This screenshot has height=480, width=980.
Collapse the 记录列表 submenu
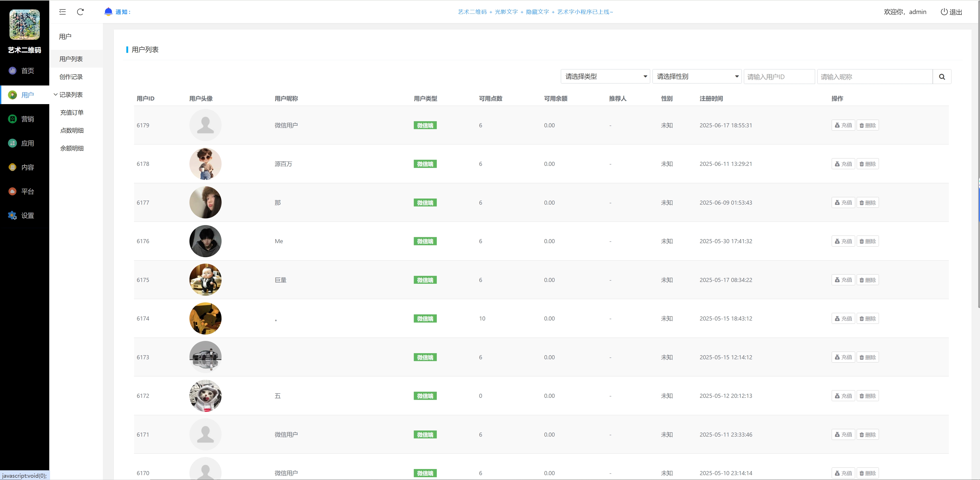pos(70,95)
